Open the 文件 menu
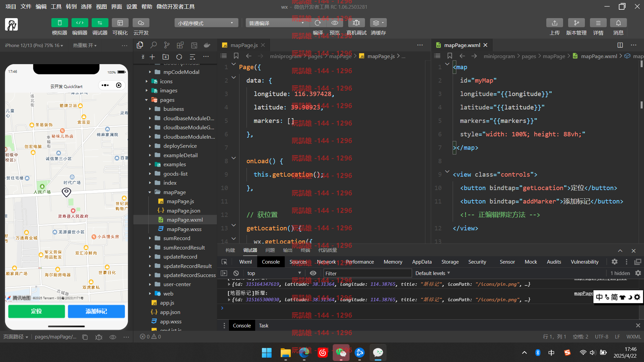Screen dimensions: 644x362 pyautogui.click(x=26, y=6)
